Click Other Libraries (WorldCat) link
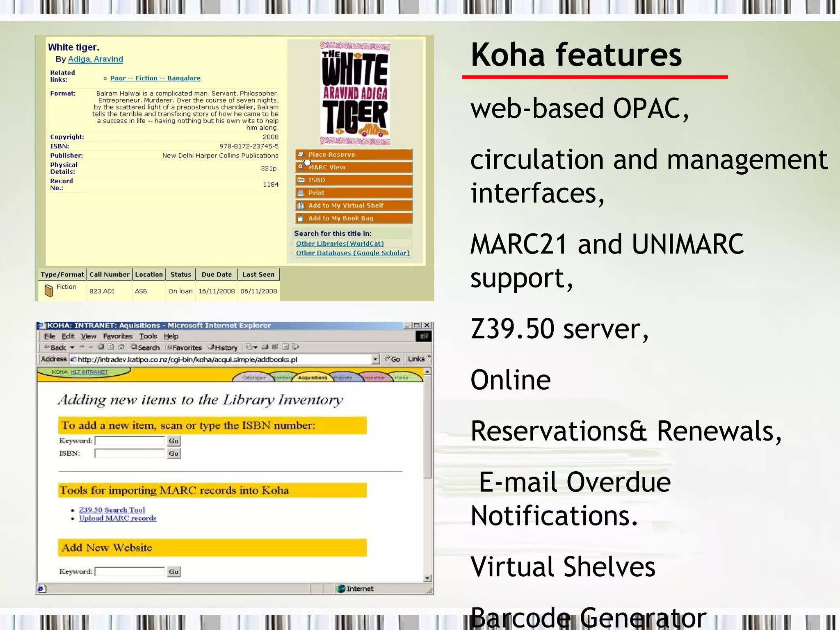 pyautogui.click(x=340, y=244)
